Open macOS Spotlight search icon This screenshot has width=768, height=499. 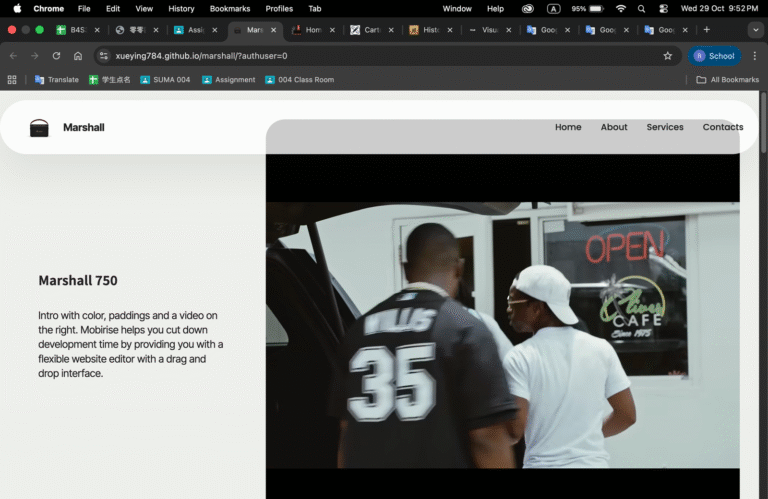pyautogui.click(x=641, y=8)
